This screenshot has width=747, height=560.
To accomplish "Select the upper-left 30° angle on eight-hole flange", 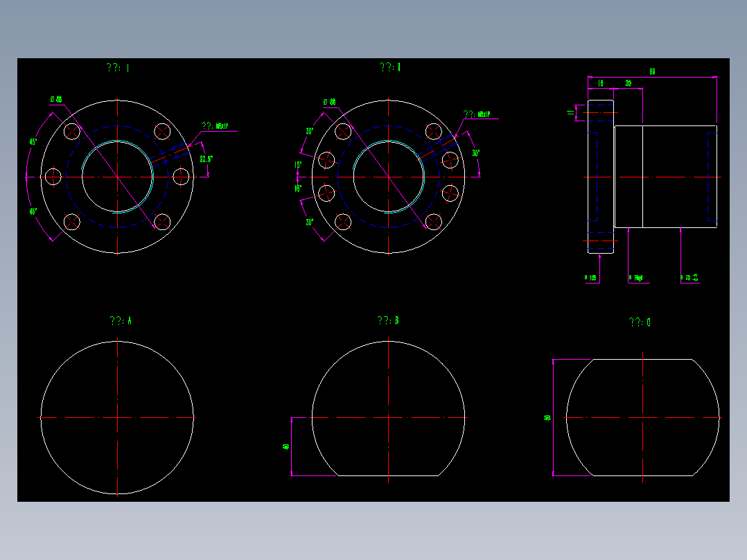I will 310,131.
